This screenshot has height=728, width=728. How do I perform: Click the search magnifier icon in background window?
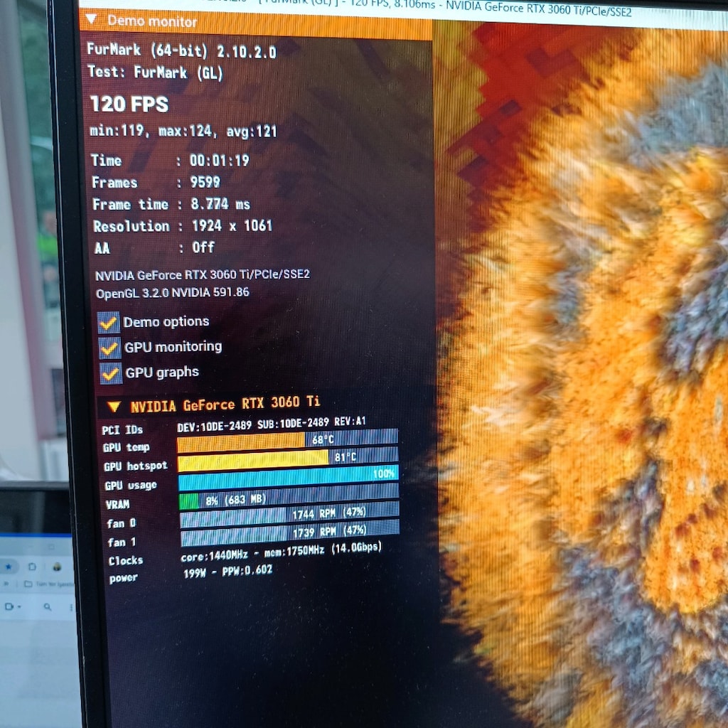(48, 607)
